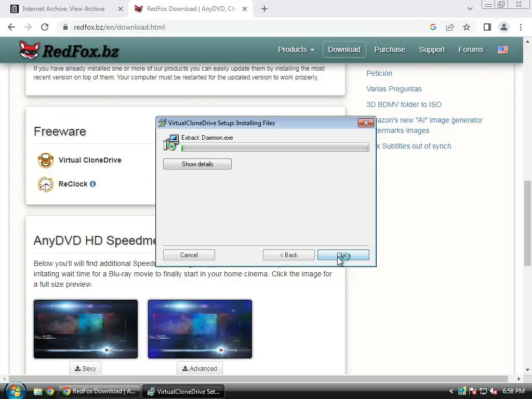Click the padlock site info icon
The width and height of the screenshot is (532, 399).
coord(65,27)
